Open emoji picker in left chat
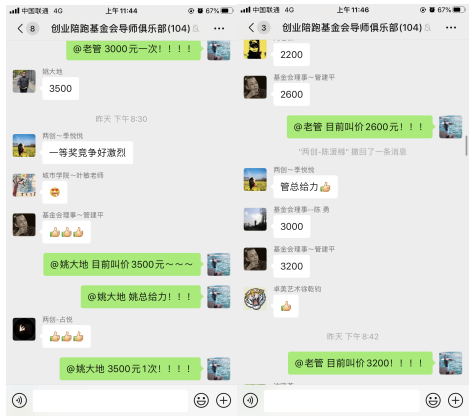Image resolution: width=473 pixels, height=417 pixels. click(201, 400)
